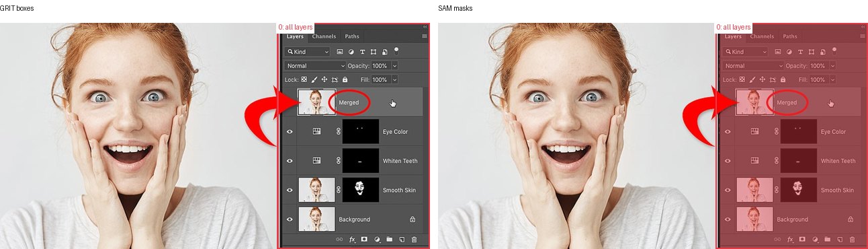
Task: Select Whiten Teeth layer name, GRIT boxes panel
Action: [400, 161]
